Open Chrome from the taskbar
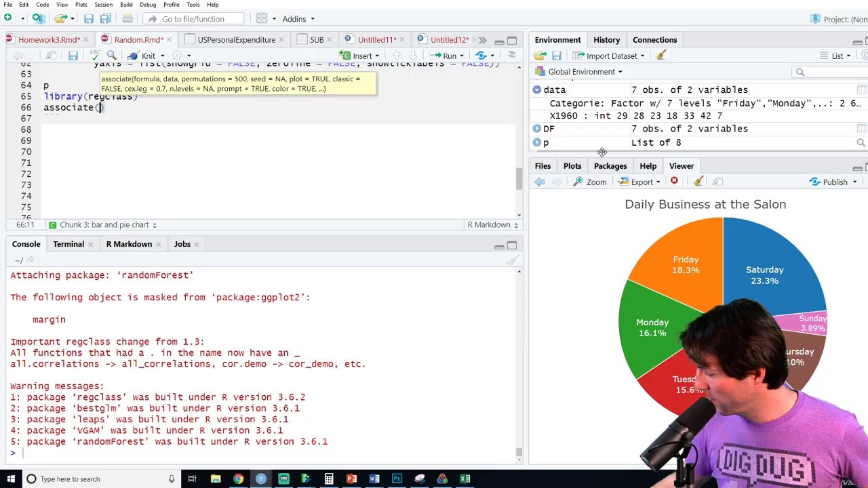This screenshot has height=488, width=868. [238, 479]
